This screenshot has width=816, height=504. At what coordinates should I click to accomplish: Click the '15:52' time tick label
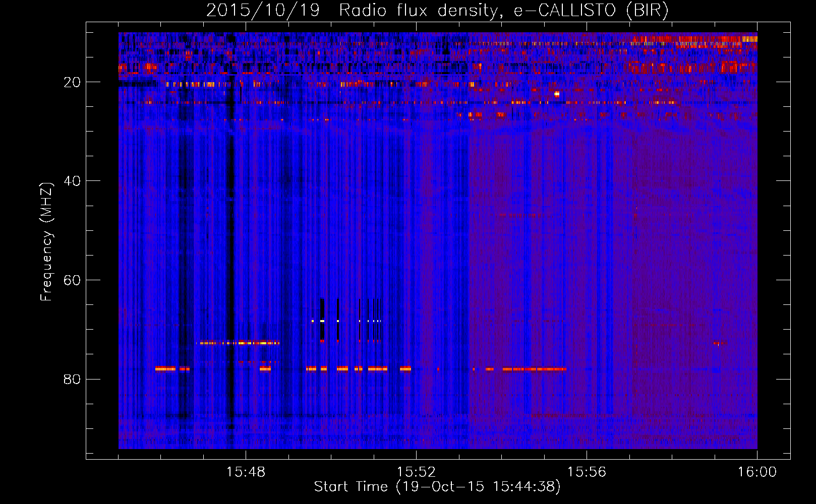416,472
